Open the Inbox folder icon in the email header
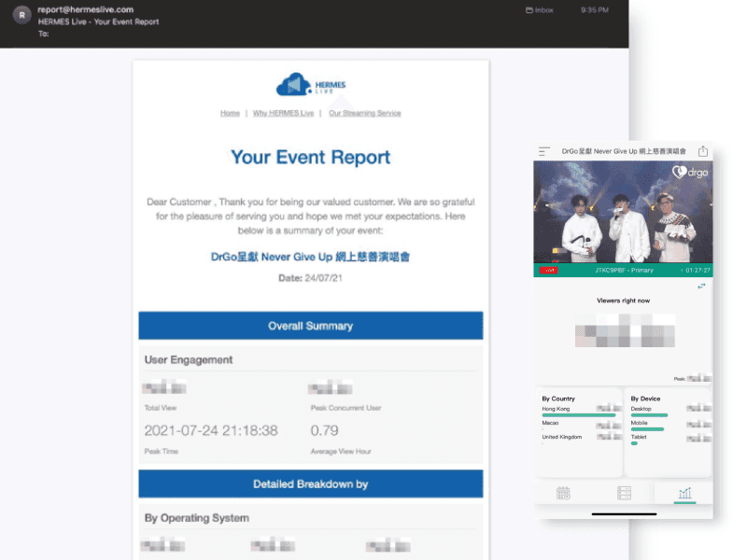The width and height of the screenshot is (747, 560). (x=529, y=10)
